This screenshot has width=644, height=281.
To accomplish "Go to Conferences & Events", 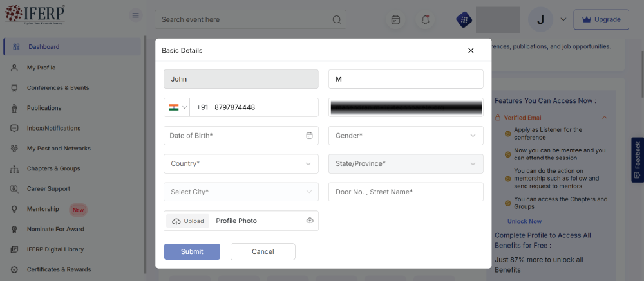I will click(58, 87).
